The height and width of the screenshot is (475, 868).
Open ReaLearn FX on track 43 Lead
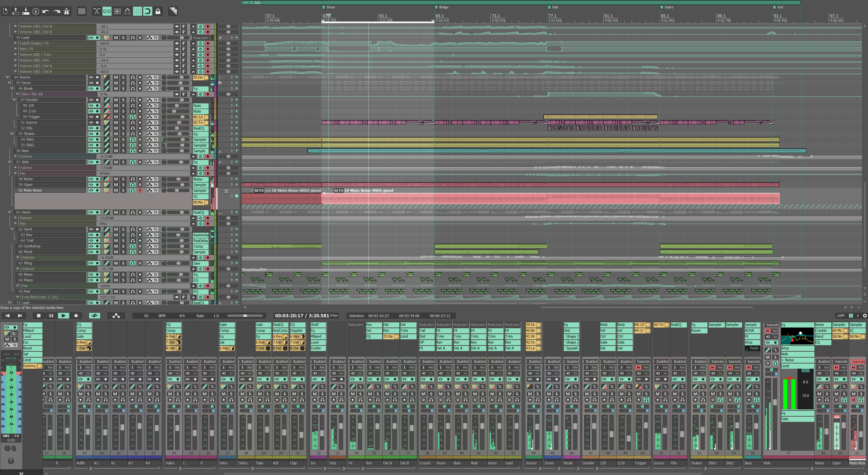pos(200,38)
